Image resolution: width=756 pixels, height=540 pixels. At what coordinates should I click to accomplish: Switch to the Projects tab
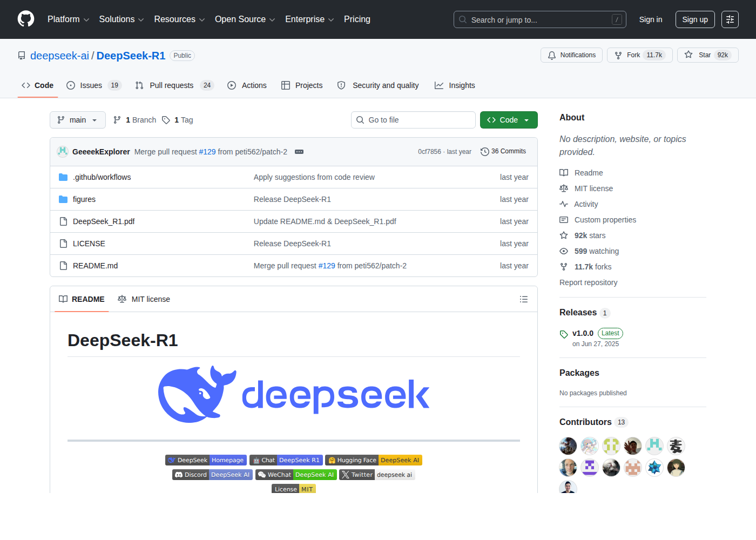[x=302, y=85]
